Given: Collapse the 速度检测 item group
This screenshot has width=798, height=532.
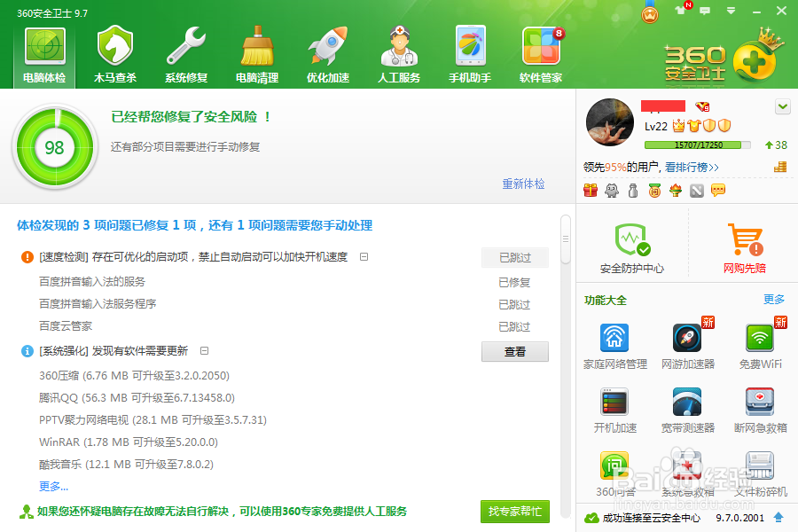Looking at the screenshot, I should coord(364,256).
